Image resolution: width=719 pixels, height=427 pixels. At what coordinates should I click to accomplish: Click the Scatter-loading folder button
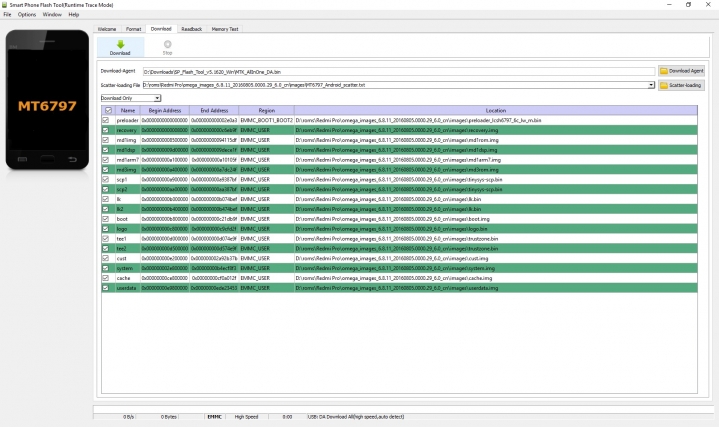click(683, 85)
